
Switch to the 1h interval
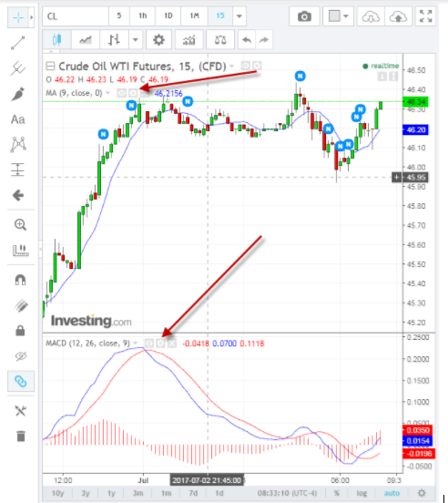143,16
